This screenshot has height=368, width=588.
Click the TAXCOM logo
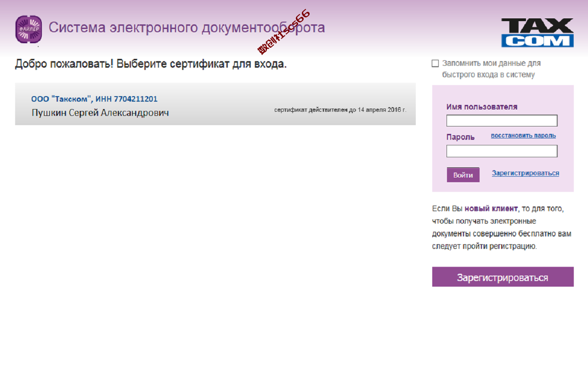537,33
